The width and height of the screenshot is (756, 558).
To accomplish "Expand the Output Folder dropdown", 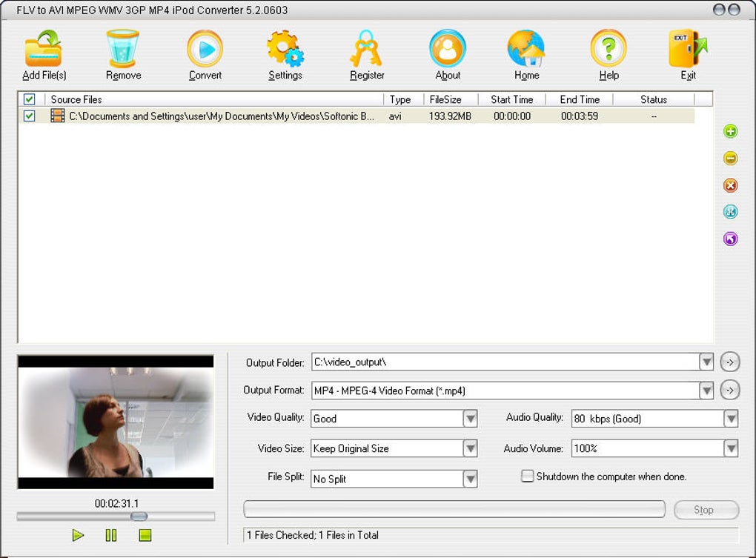I will (706, 362).
